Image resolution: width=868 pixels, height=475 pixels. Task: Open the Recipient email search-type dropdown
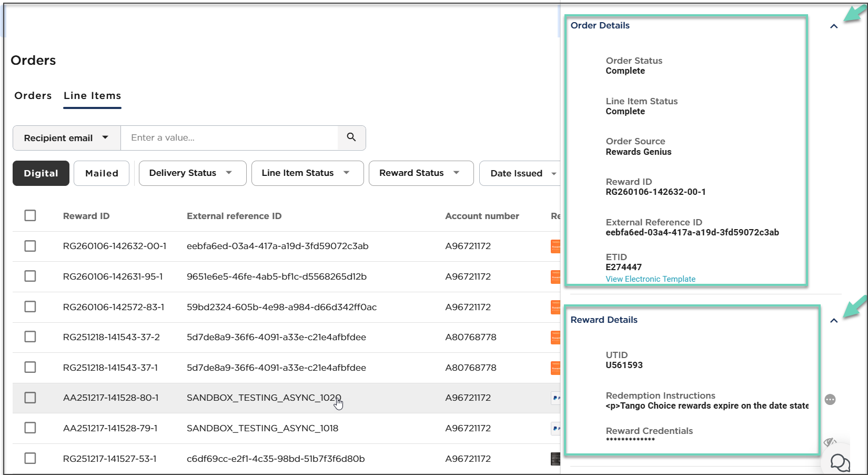pyautogui.click(x=66, y=138)
